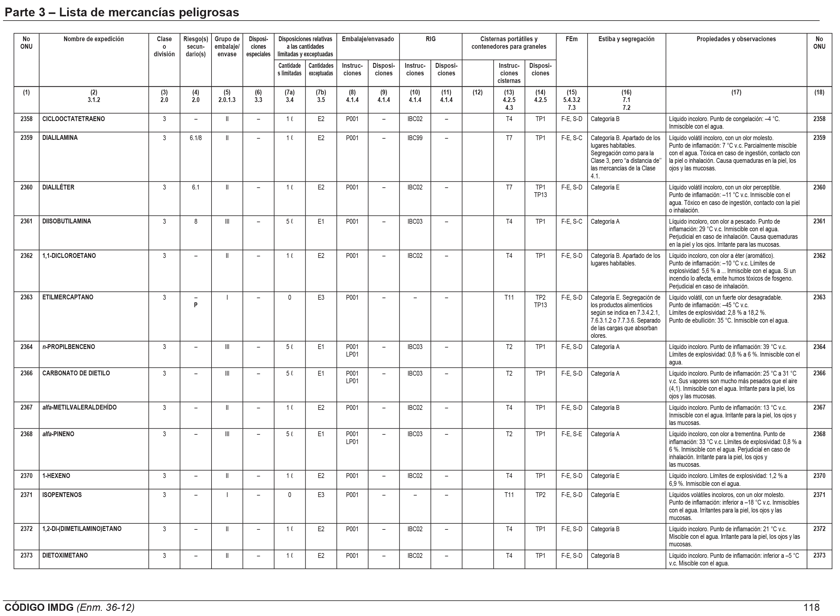This screenshot has height=616, width=840.
Task: Click the right-side UN number 2366
Action: [x=819, y=373]
